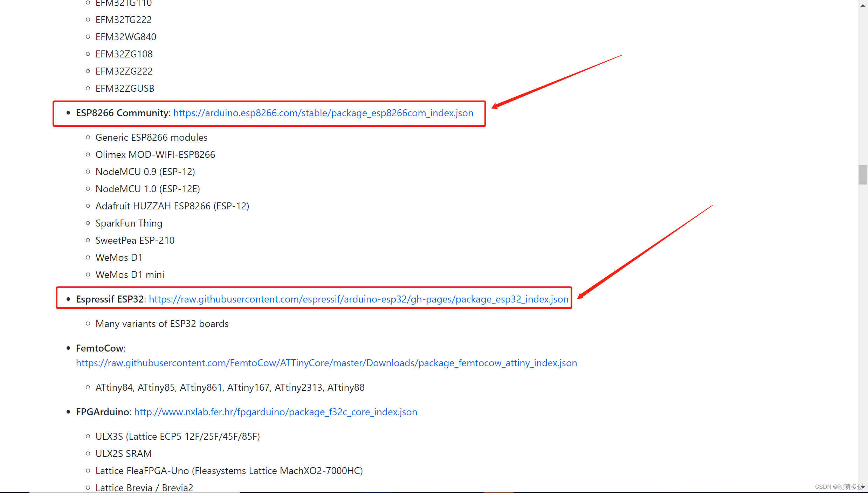Click the CSDN watermark text
868x493 pixels.
(838, 487)
